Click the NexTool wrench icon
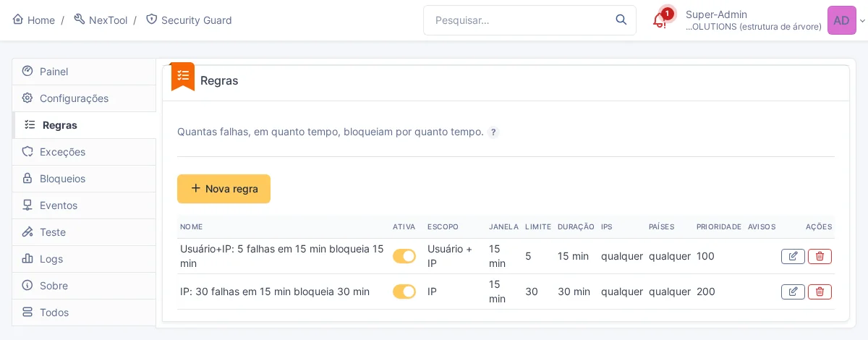The height and width of the screenshot is (340, 868). coord(79,20)
